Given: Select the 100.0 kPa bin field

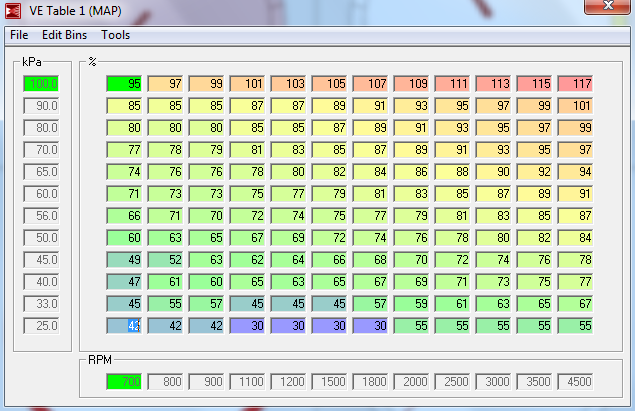Looking at the screenshot, I should [x=42, y=84].
